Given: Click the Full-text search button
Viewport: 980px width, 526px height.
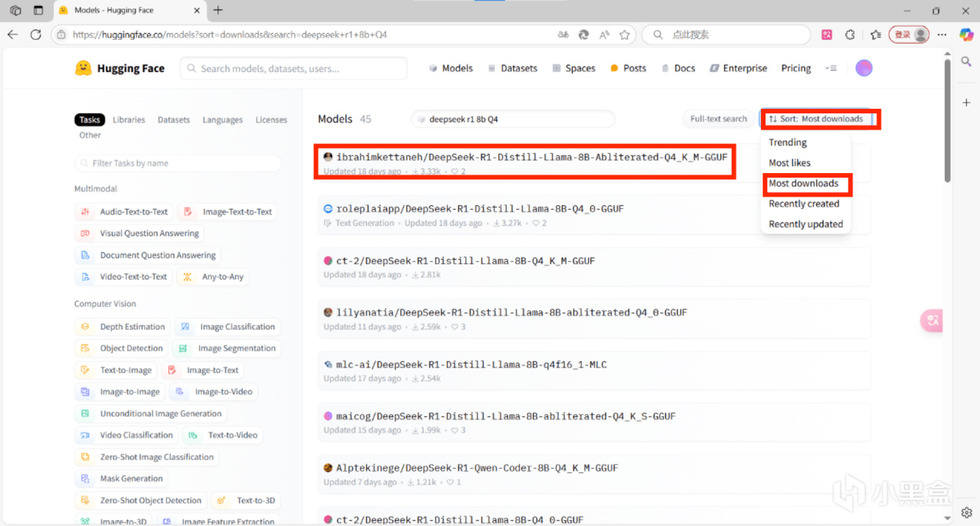Looking at the screenshot, I should (x=718, y=119).
